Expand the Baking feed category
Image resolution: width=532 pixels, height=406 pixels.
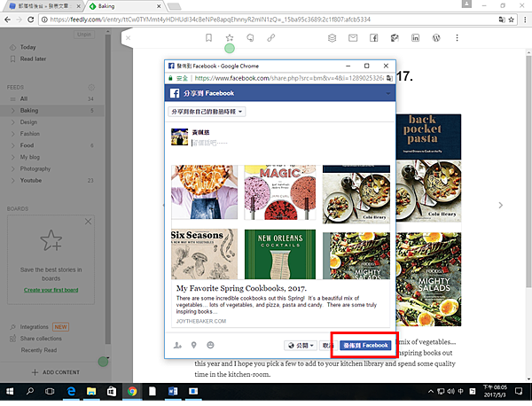point(13,111)
